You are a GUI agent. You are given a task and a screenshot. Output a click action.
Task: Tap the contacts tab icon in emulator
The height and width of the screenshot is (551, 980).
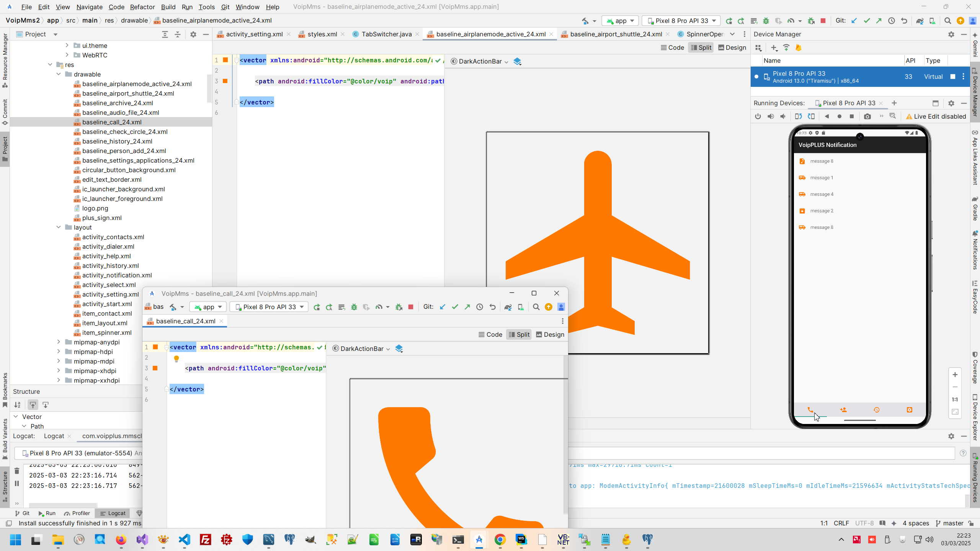(x=843, y=410)
